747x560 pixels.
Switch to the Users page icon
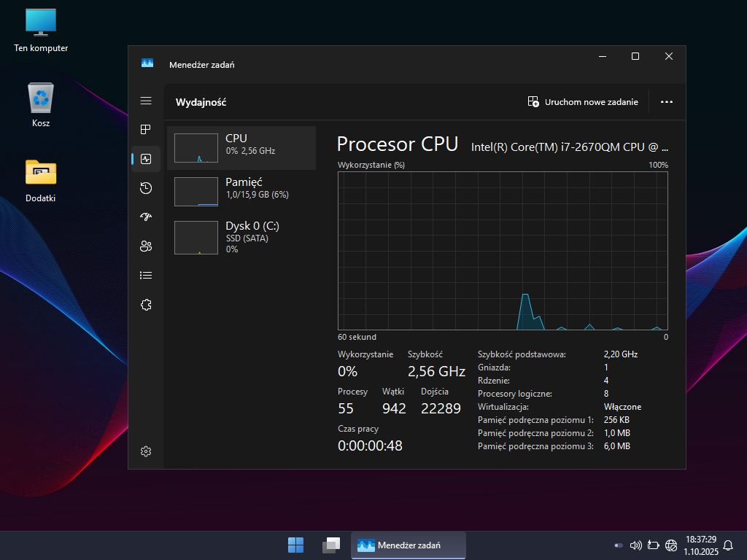pos(146,246)
